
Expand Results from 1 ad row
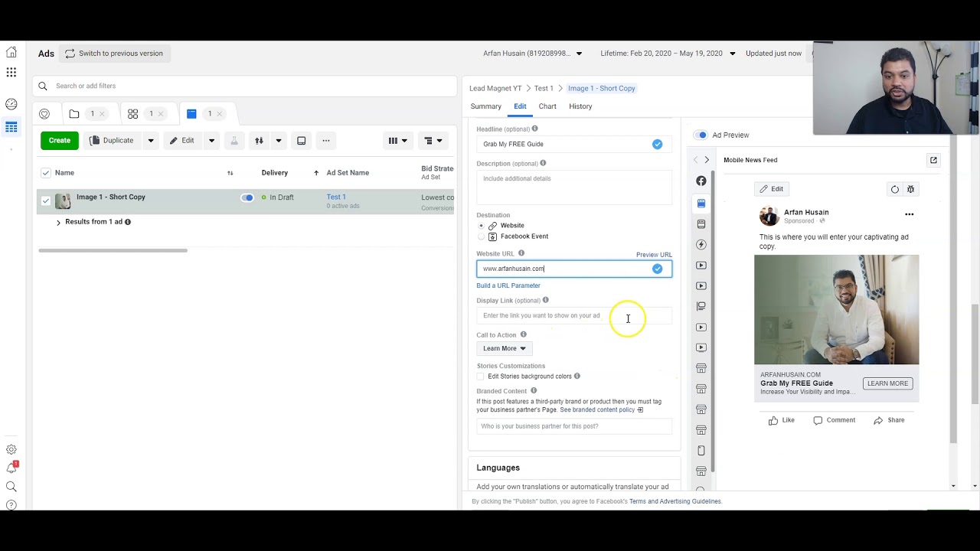58,223
